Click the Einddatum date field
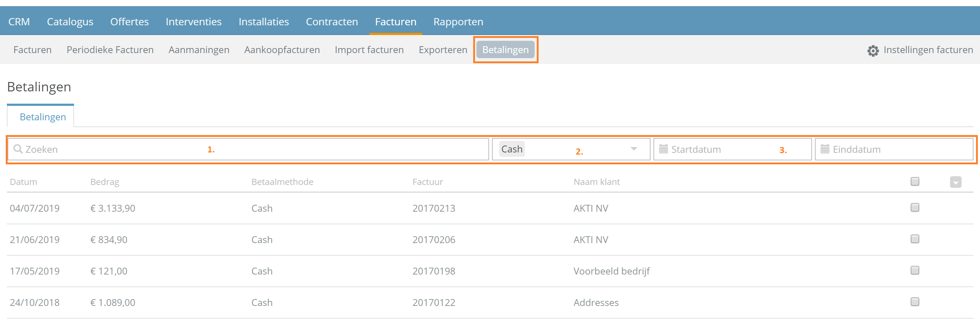The width and height of the screenshot is (980, 324). tap(894, 149)
